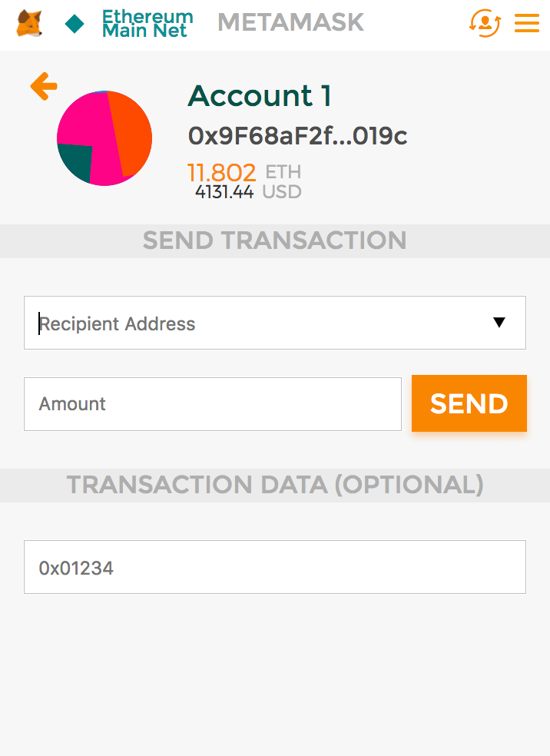
Task: Open the account switcher icon
Action: (x=485, y=23)
